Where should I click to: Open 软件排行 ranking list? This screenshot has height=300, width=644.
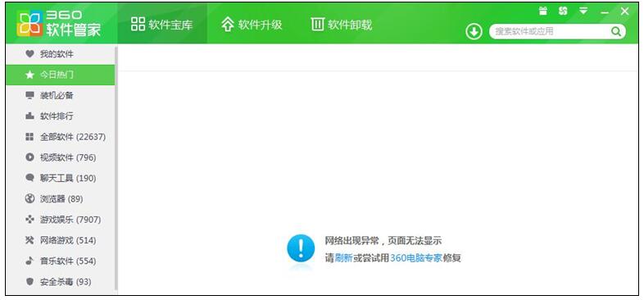61,116
